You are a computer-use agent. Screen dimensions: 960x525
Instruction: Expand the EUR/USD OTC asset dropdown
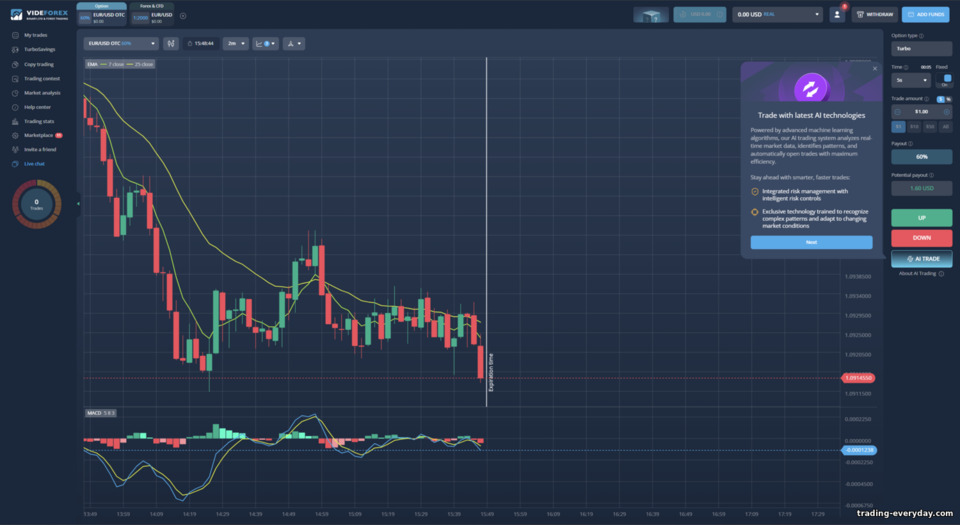click(x=121, y=43)
